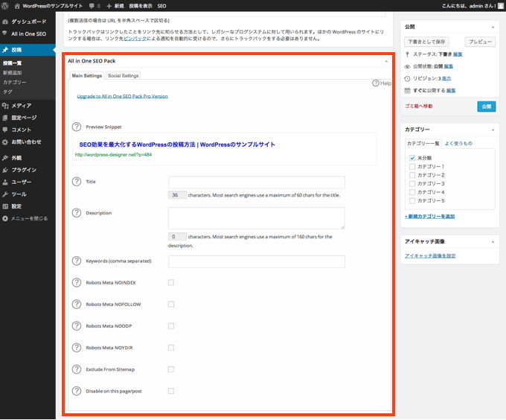Viewport: 506px width, 420px height.
Task: Open 投稿一覧 in the sidebar submenu
Action: (12, 63)
